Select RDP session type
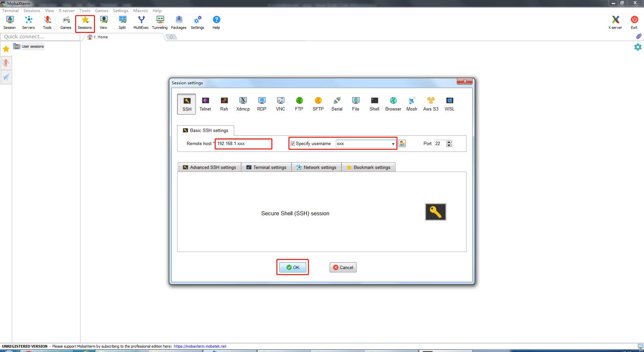Viewport: 644px width, 352px height. pos(262,104)
